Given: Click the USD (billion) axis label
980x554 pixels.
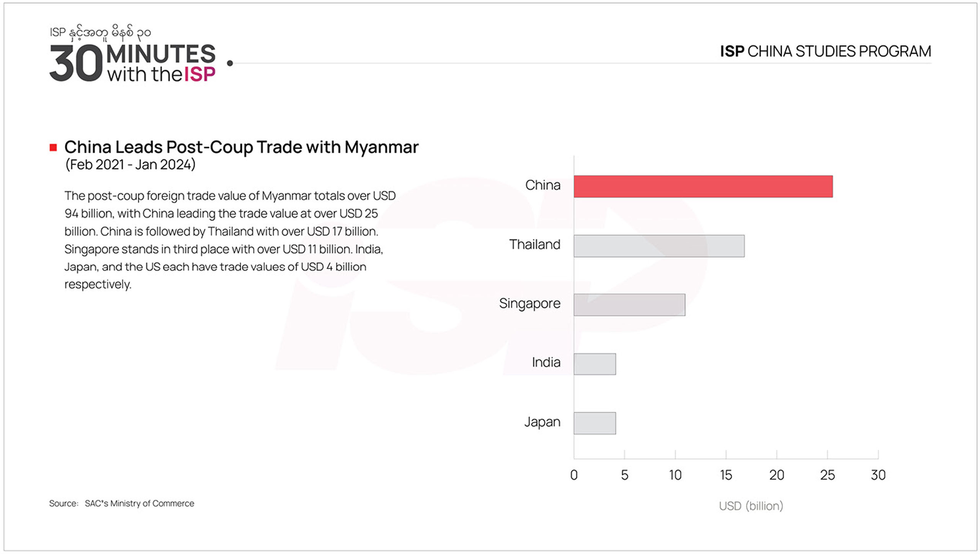Looking at the screenshot, I should pyautogui.click(x=751, y=506).
